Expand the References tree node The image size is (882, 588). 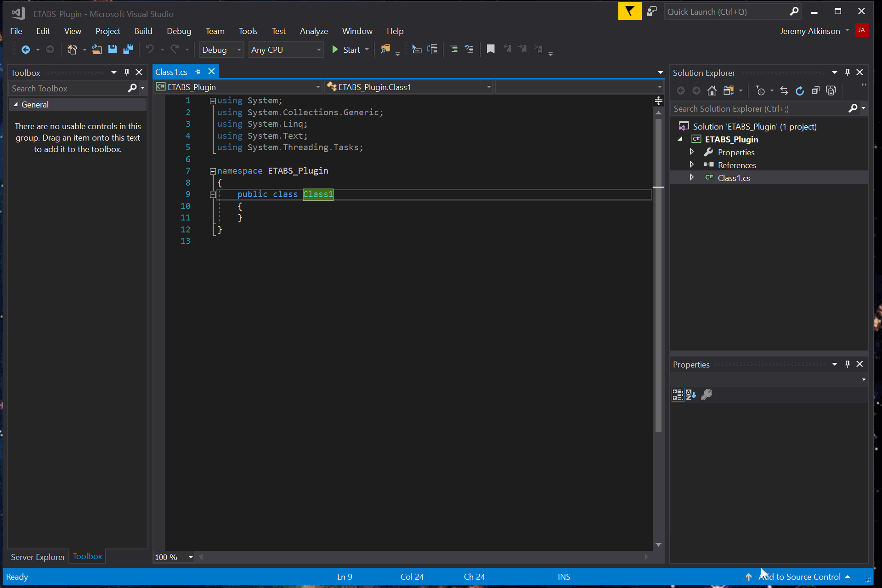692,165
